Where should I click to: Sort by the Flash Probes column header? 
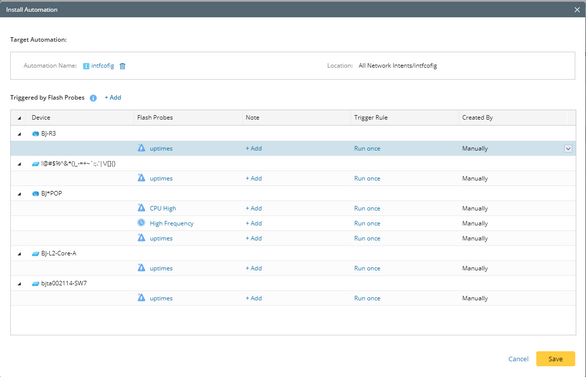(155, 118)
